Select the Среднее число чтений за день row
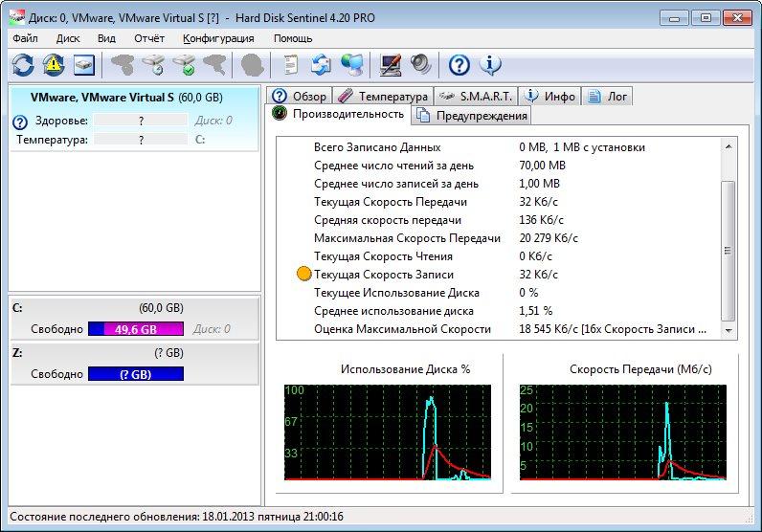This screenshot has height=532, width=762. (500, 166)
